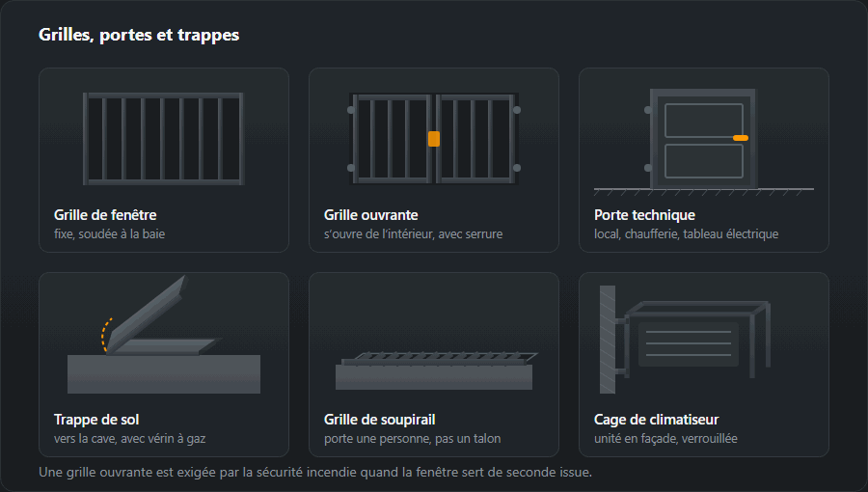The width and height of the screenshot is (868, 492).
Task: Click the technical door illustration
Action: point(704,142)
